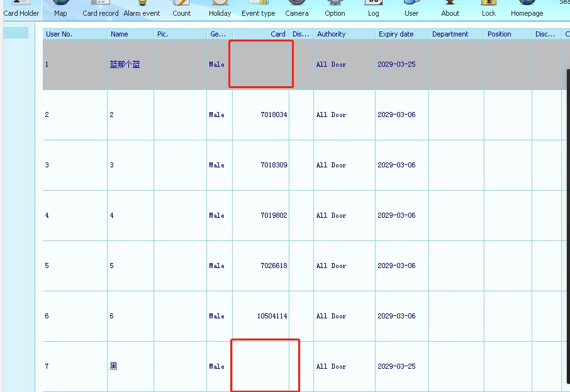Open the Card Holder toolbar icon
The height and width of the screenshot is (392, 570).
click(x=21, y=8)
